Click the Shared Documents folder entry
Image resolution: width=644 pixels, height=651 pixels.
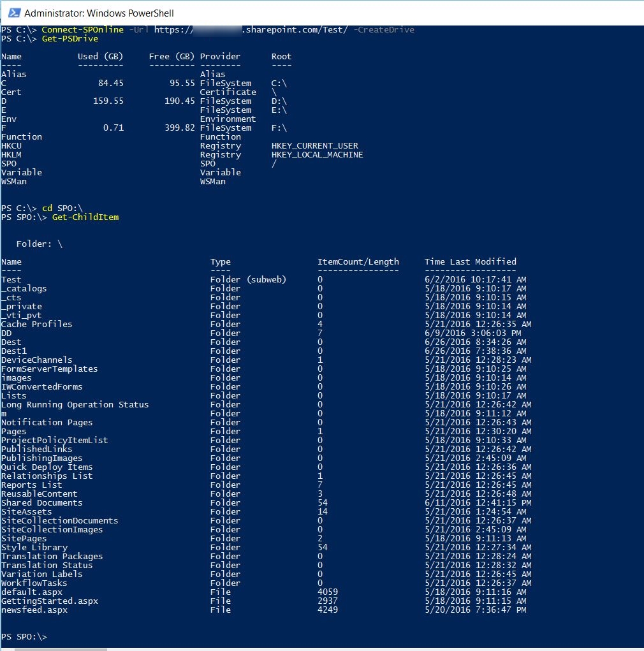tap(42, 502)
